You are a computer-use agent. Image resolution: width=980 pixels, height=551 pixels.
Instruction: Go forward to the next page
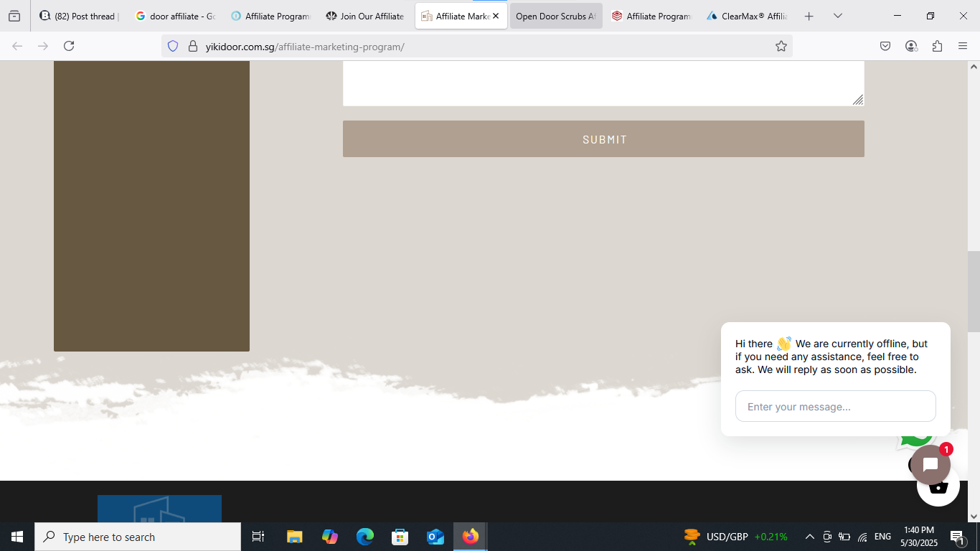43,46
